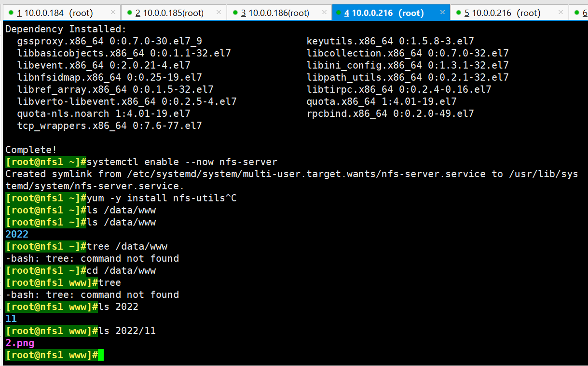Switch to session tab 2 10.0.0.185(root)
The width and height of the screenshot is (588, 366).
tap(173, 13)
